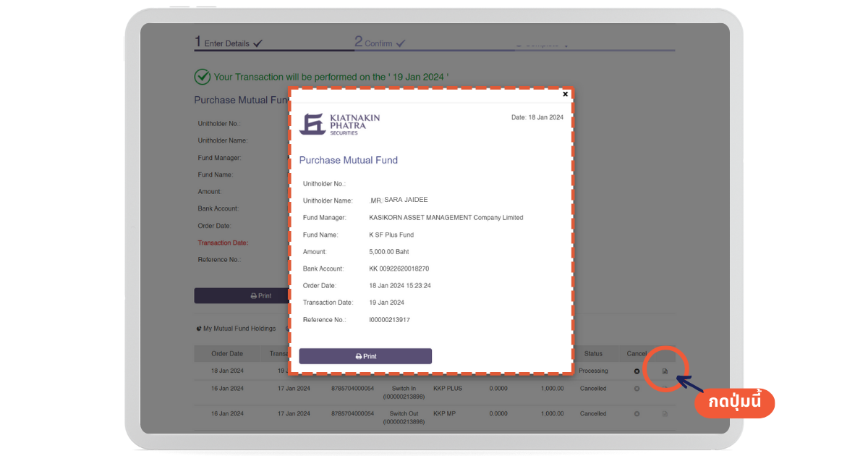Click the background Print button behind the popup
The width and height of the screenshot is (868, 456).
(x=241, y=296)
